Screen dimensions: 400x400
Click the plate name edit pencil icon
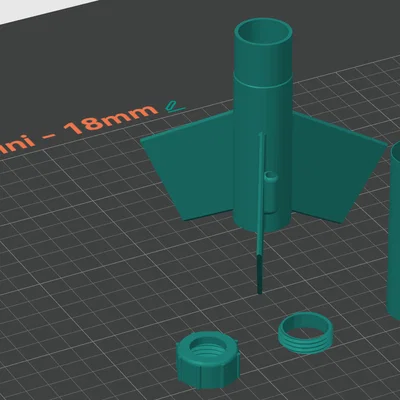pyautogui.click(x=175, y=106)
